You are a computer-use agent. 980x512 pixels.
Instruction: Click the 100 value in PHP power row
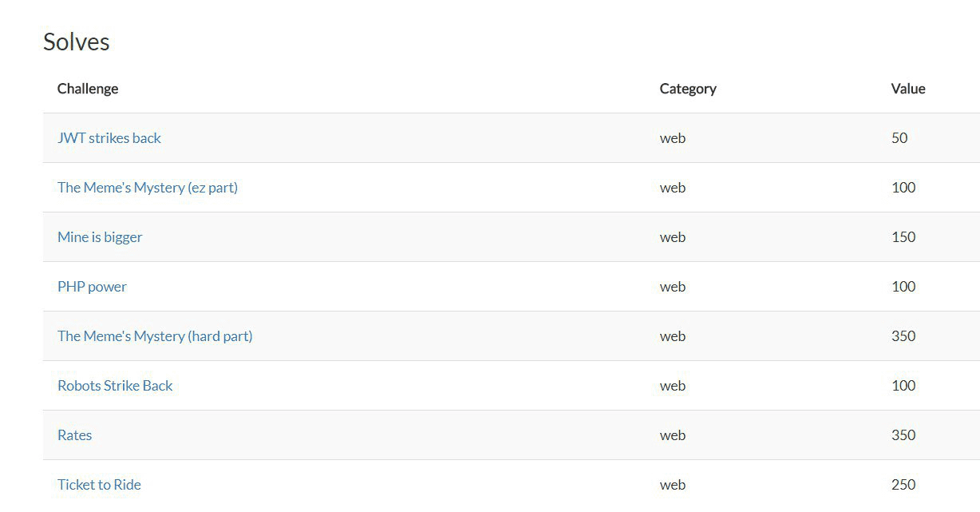[x=903, y=287]
